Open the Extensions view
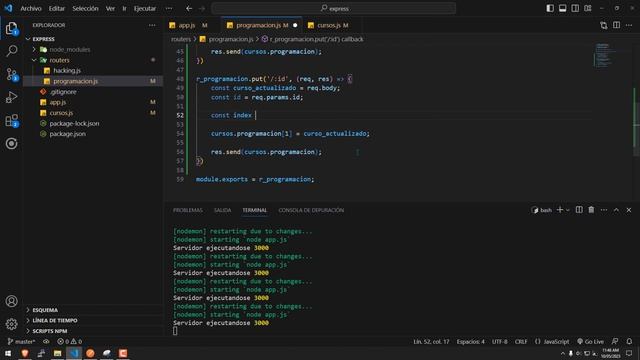Viewport: 640px width, 360px height. (11, 120)
